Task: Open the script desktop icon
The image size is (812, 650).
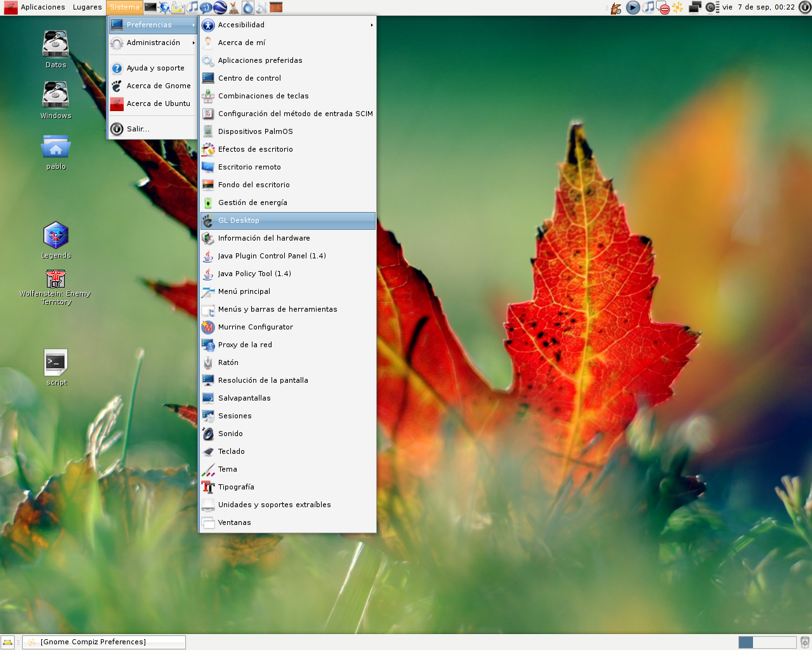Action: pos(56,368)
